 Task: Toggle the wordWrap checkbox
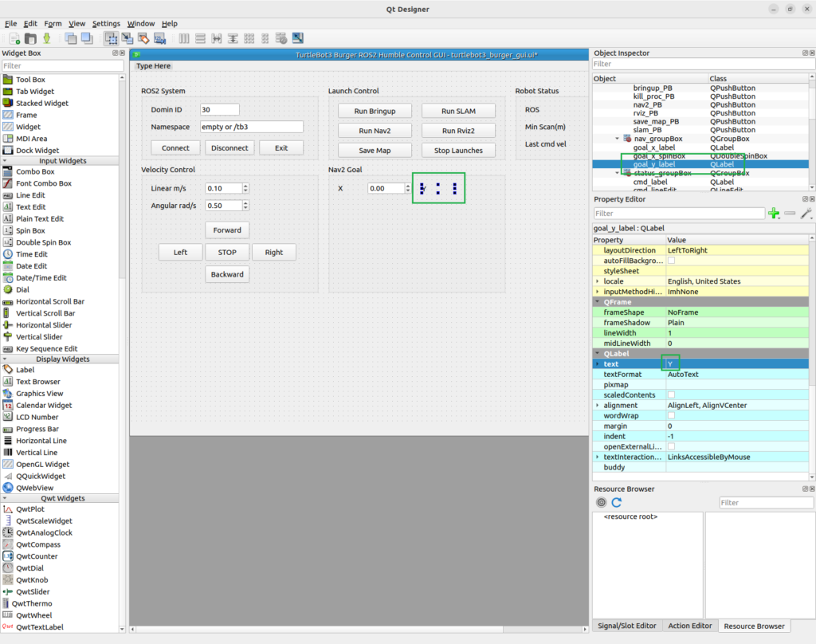[671, 415]
